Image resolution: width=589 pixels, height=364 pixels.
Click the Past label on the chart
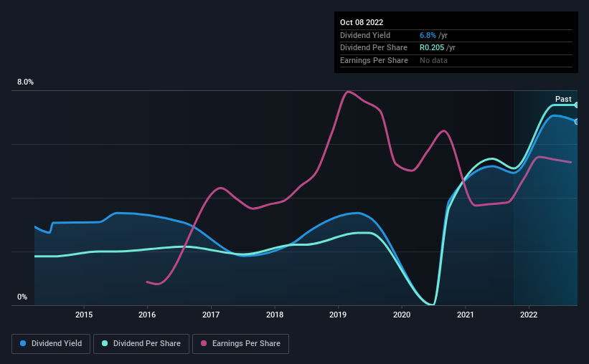point(563,99)
